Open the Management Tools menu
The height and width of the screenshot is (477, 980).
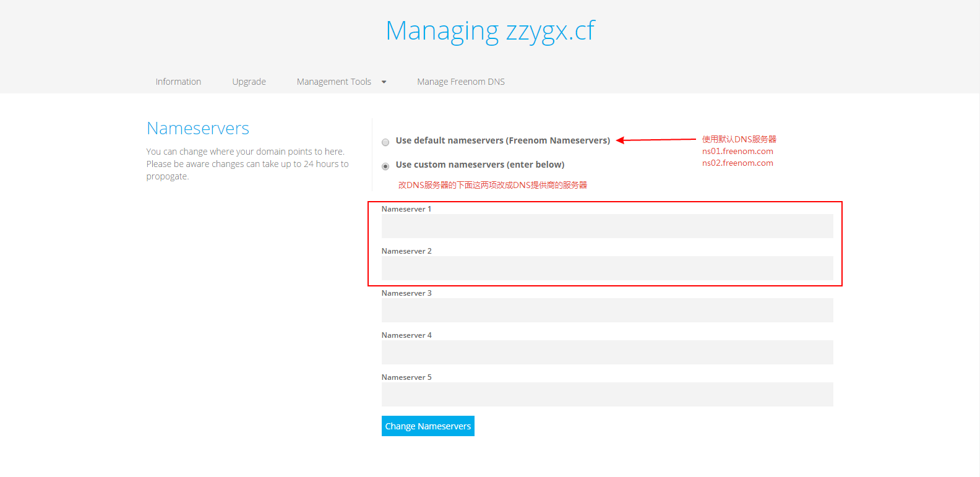click(334, 82)
